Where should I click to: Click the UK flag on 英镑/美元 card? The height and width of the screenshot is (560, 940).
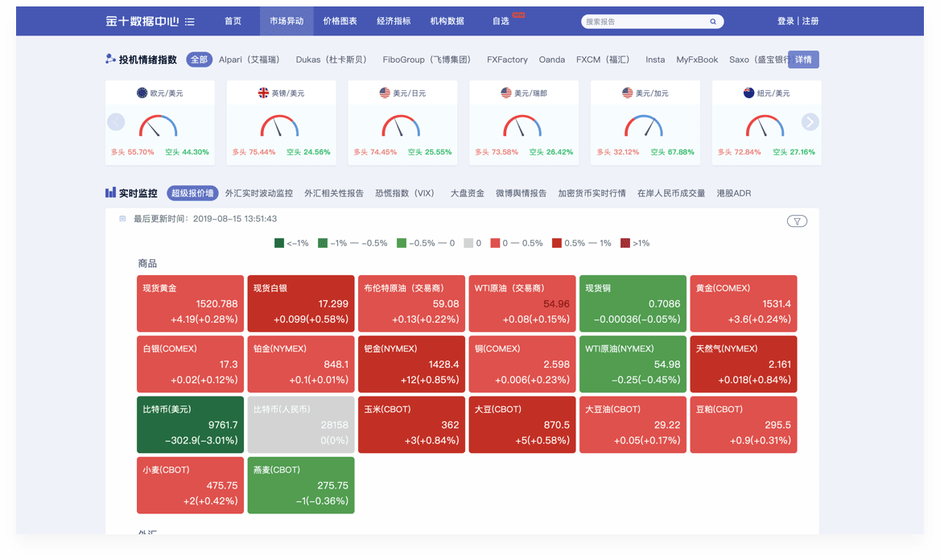pos(263,93)
